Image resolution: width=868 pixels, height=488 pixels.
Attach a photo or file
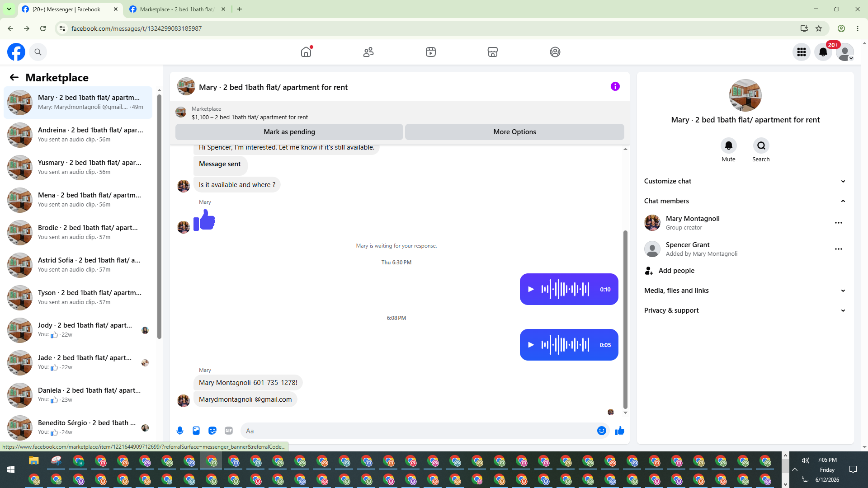tap(196, 431)
